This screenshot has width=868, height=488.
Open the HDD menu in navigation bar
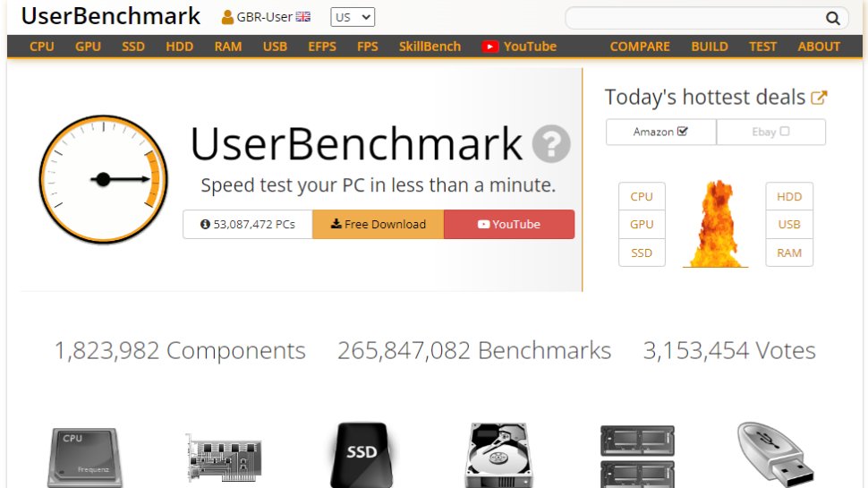tap(179, 47)
